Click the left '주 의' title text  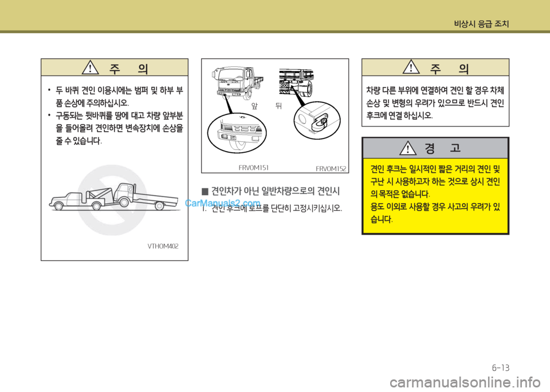point(128,68)
